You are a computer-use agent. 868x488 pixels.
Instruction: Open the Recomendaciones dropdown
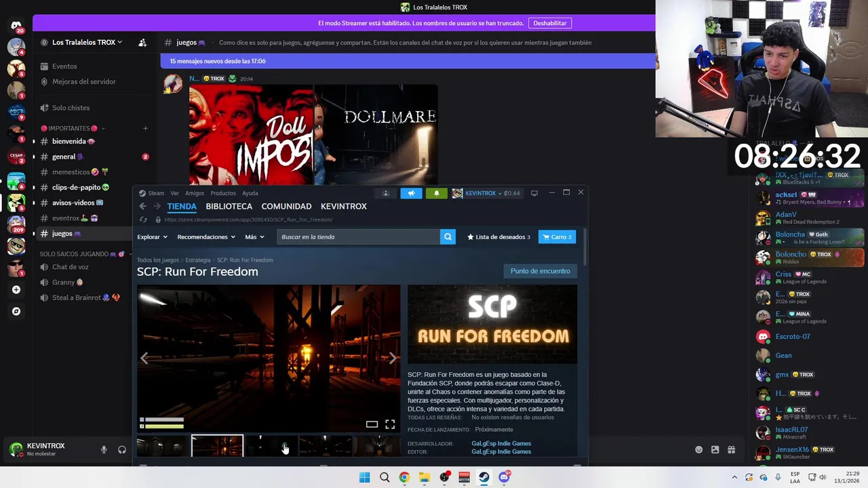[206, 237]
